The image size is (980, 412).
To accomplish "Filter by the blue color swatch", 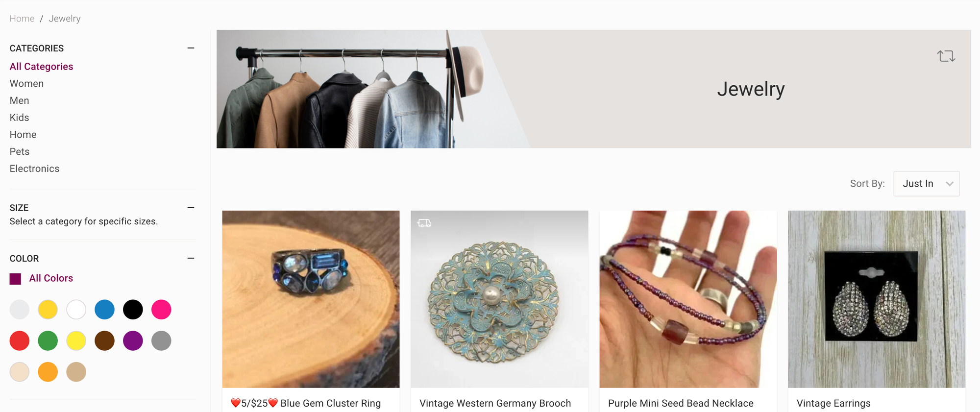I will [104, 310].
